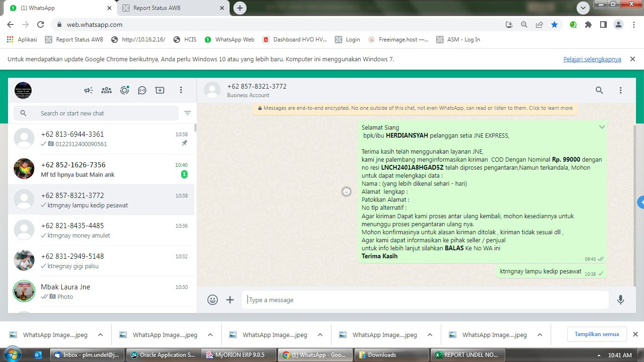
Task: Open ASM - Log In bookmark
Action: (458, 40)
